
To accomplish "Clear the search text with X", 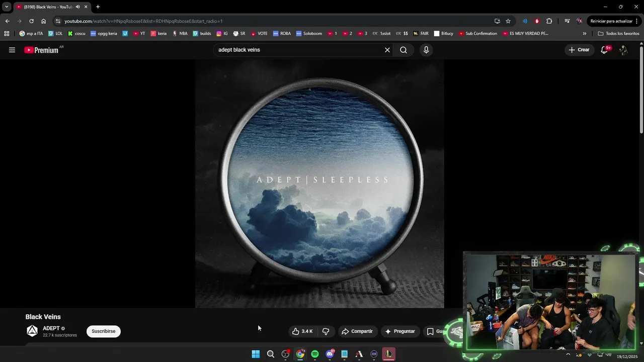I will pyautogui.click(x=387, y=50).
